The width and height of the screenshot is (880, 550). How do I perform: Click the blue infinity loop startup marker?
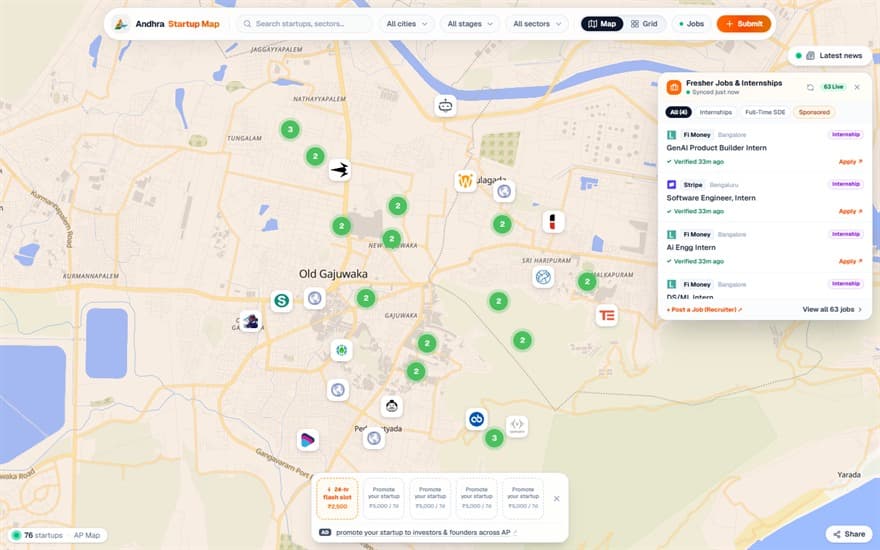click(476, 419)
